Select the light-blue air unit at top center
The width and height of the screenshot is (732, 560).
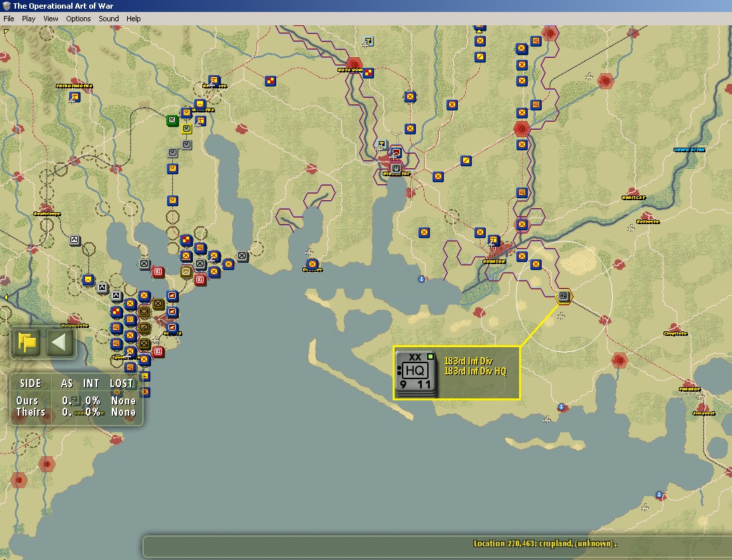(369, 41)
